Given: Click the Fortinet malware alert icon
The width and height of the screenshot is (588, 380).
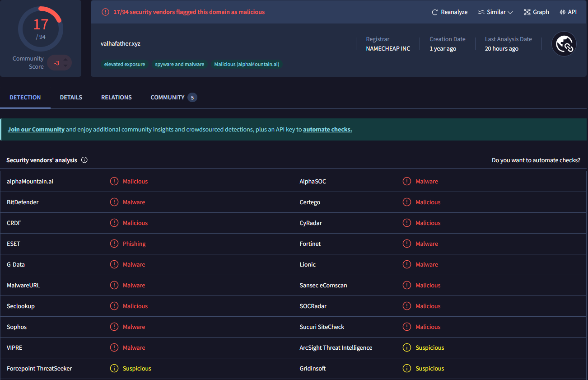Looking at the screenshot, I should pos(407,244).
